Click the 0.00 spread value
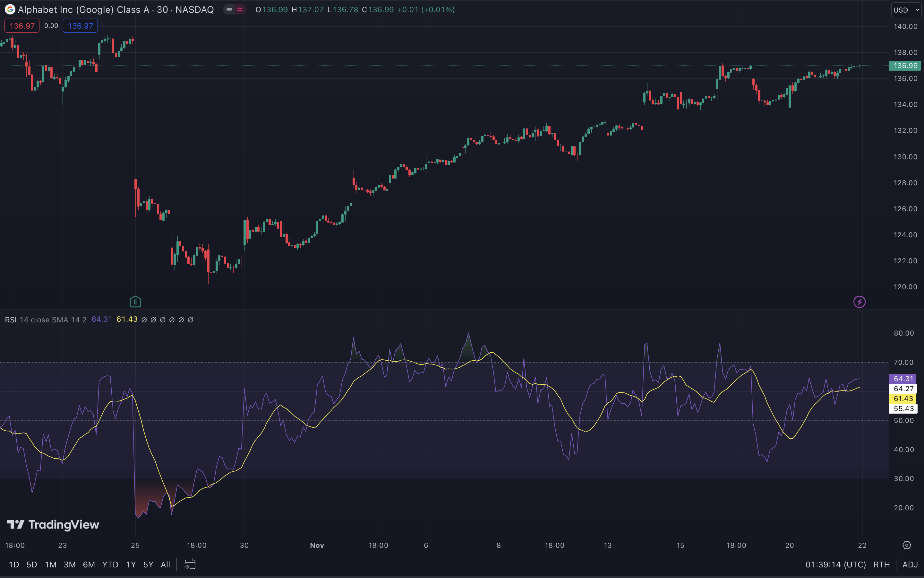The width and height of the screenshot is (924, 578). coord(51,26)
